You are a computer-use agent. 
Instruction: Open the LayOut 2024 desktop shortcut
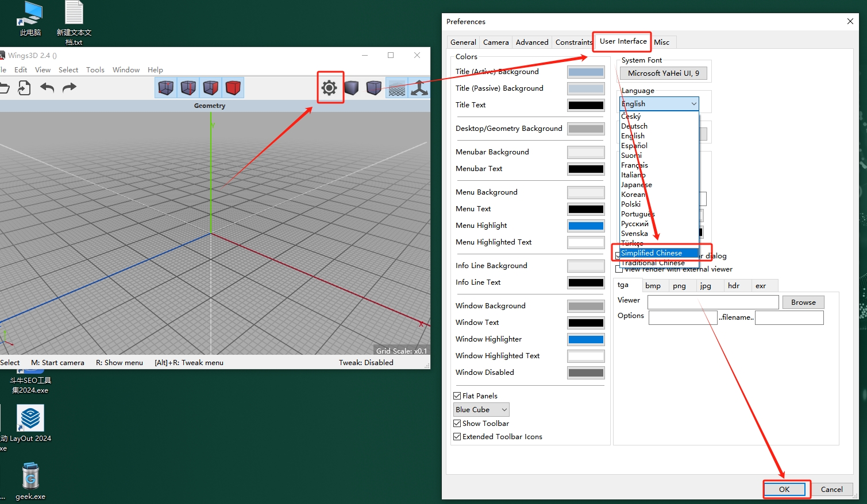point(30,424)
